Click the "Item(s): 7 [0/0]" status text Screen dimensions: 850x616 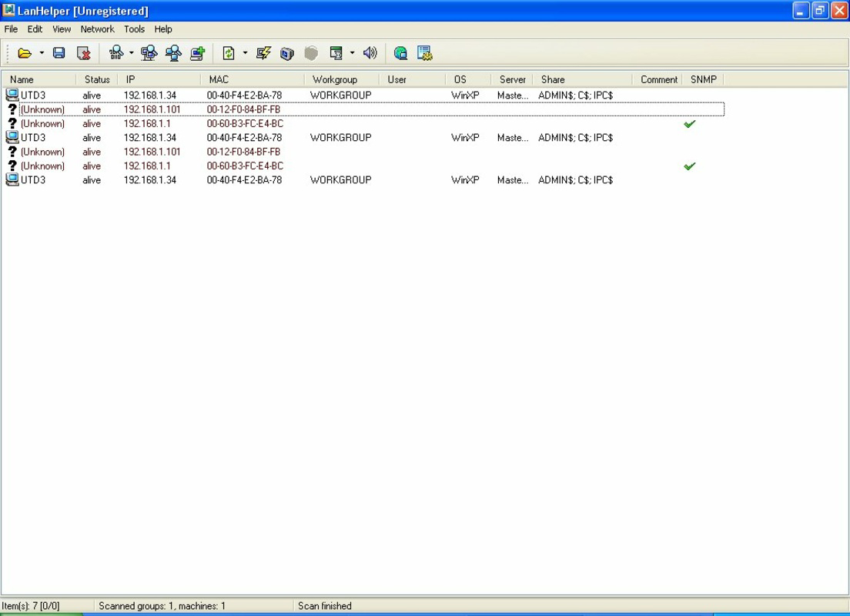pyautogui.click(x=31, y=606)
